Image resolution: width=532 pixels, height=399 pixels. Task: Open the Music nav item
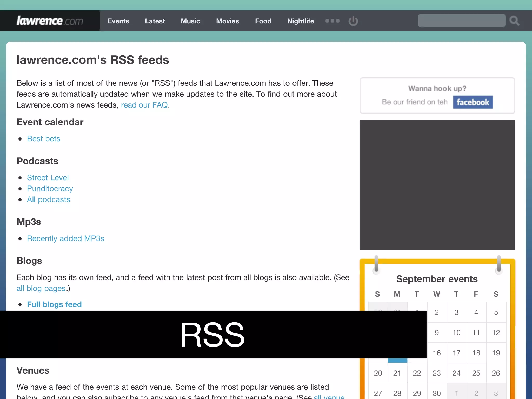tap(190, 21)
